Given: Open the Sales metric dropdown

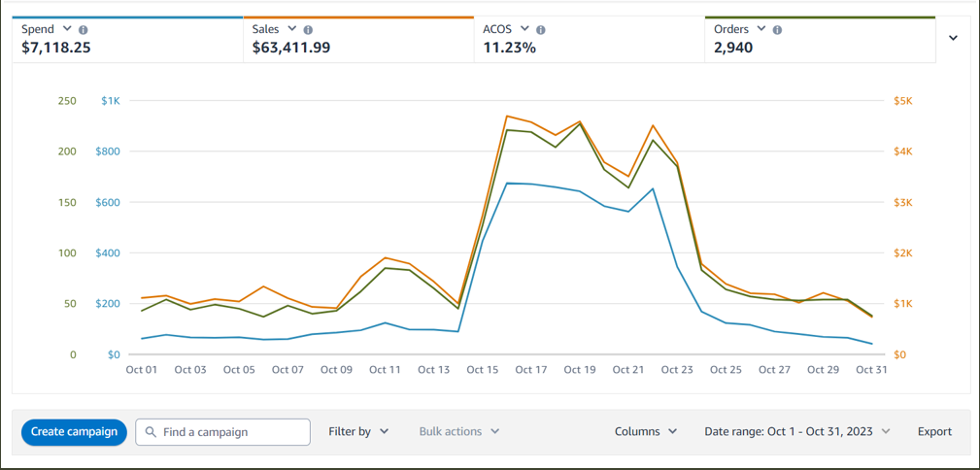Looking at the screenshot, I should [291, 29].
